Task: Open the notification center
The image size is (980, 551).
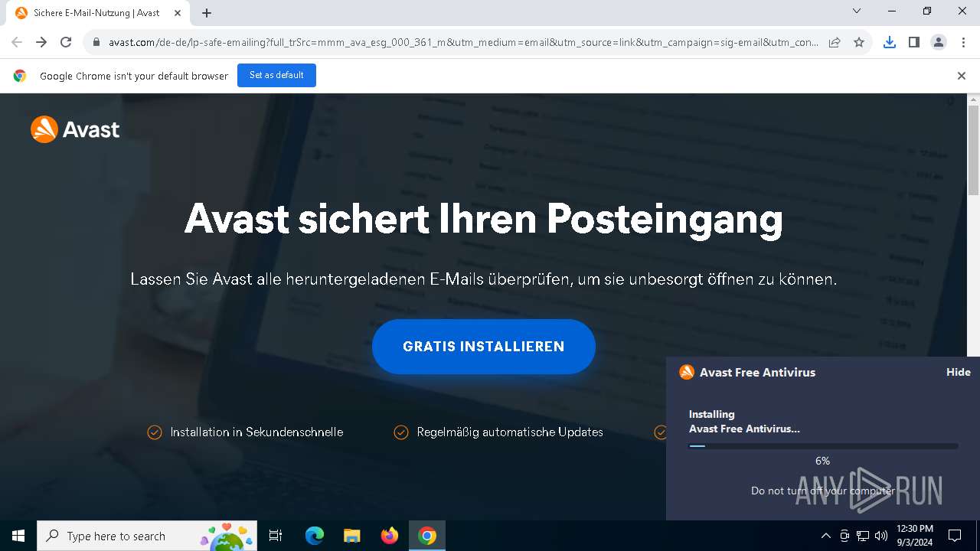Action: click(x=955, y=536)
